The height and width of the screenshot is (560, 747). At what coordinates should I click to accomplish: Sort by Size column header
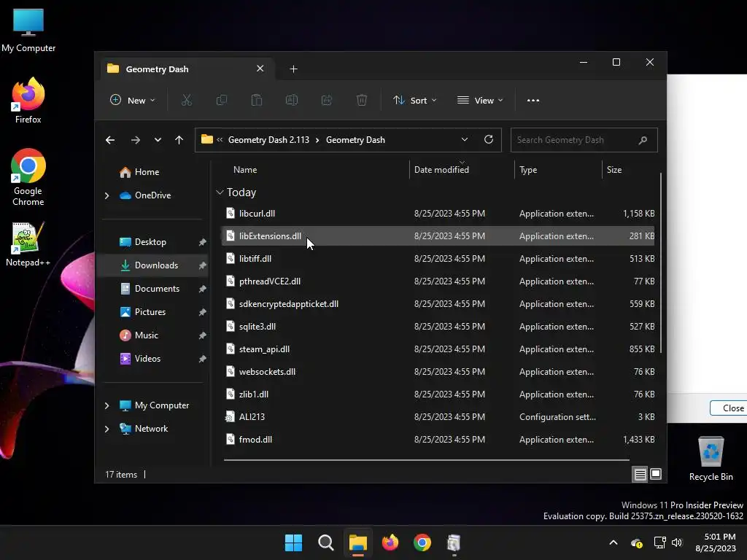point(614,170)
